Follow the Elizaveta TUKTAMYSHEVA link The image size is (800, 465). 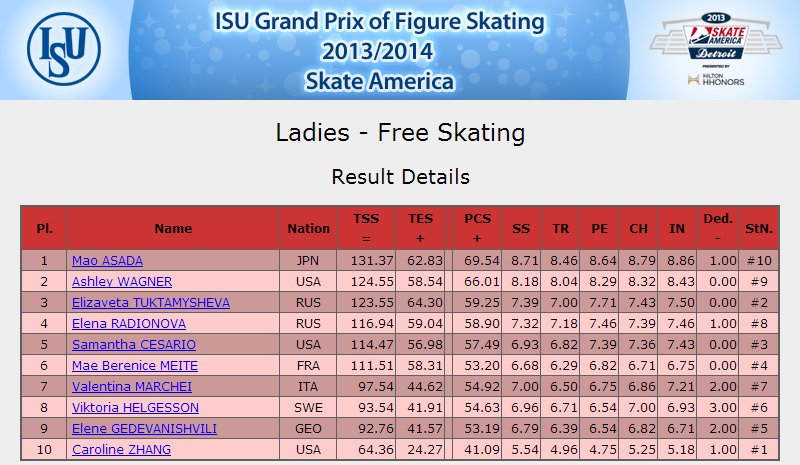pos(151,303)
